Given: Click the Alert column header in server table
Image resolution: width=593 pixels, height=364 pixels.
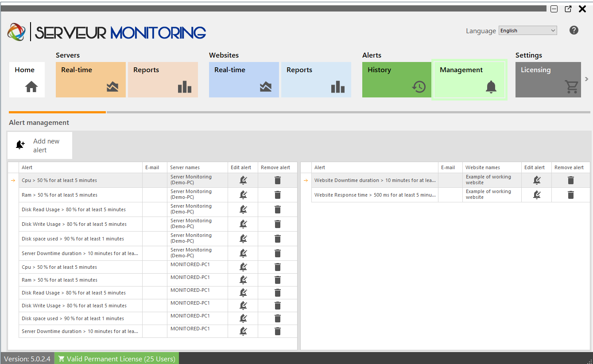Looking at the screenshot, I should pyautogui.click(x=81, y=167).
